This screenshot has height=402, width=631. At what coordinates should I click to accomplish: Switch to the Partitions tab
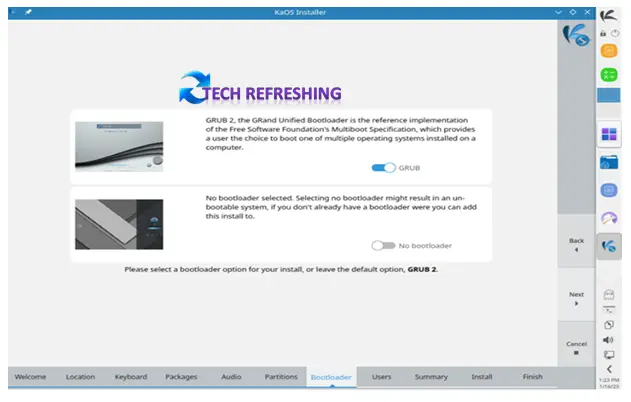pyautogui.click(x=281, y=377)
